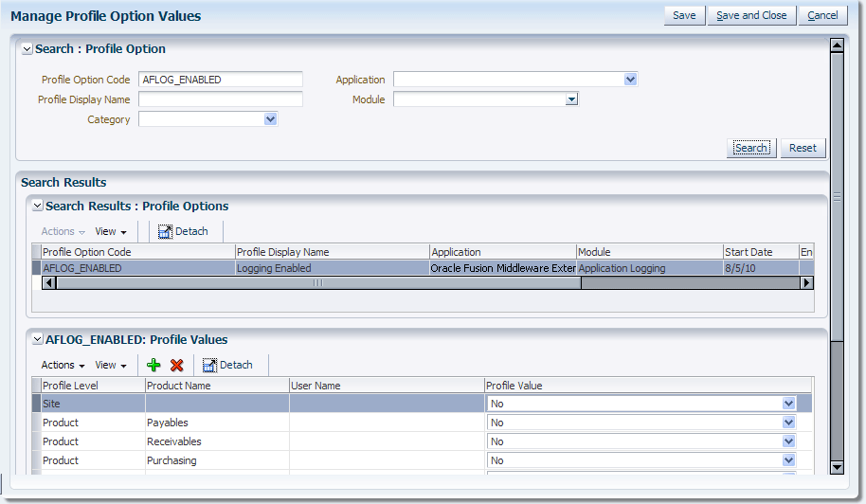Click the results table scroll-left arrow
This screenshot has width=866, height=504.
click(x=48, y=282)
